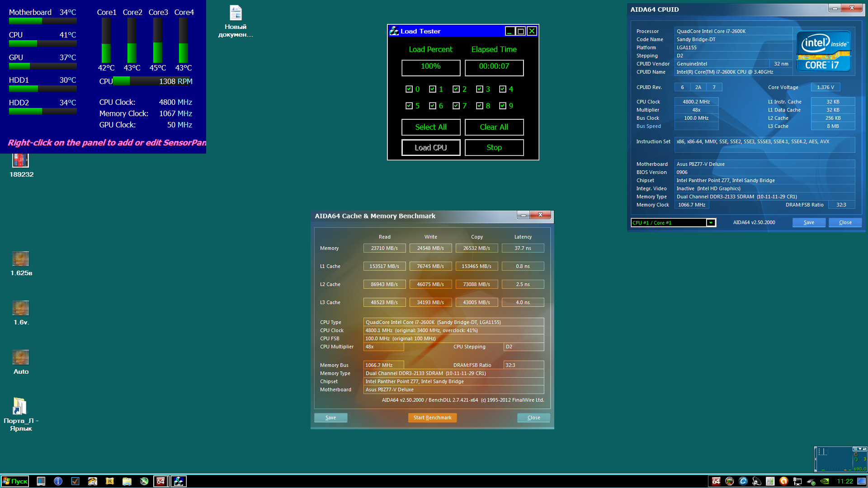
Task: Collapse the gadget side arrow strip
Action: [x=816, y=459]
